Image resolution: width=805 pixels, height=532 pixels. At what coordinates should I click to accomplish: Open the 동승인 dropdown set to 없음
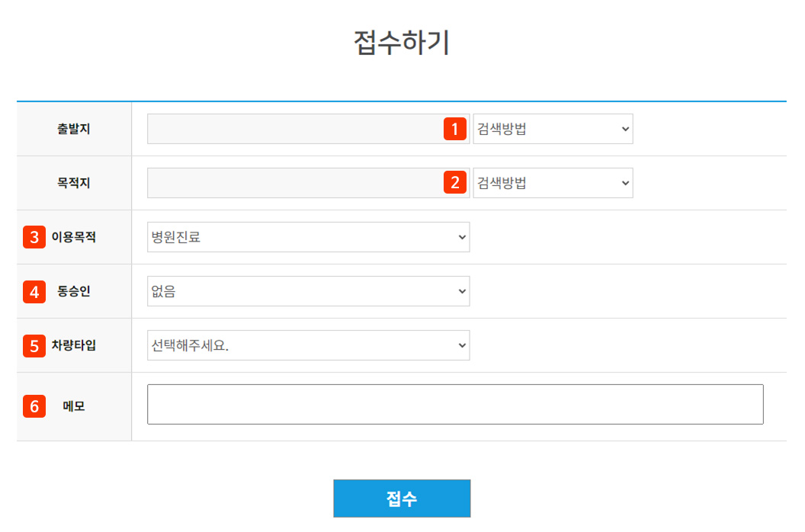307,291
